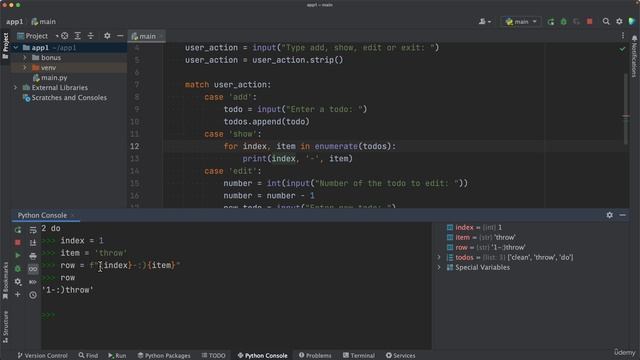Attach debugger to the Python console
The height and width of the screenshot is (360, 640).
(18, 269)
